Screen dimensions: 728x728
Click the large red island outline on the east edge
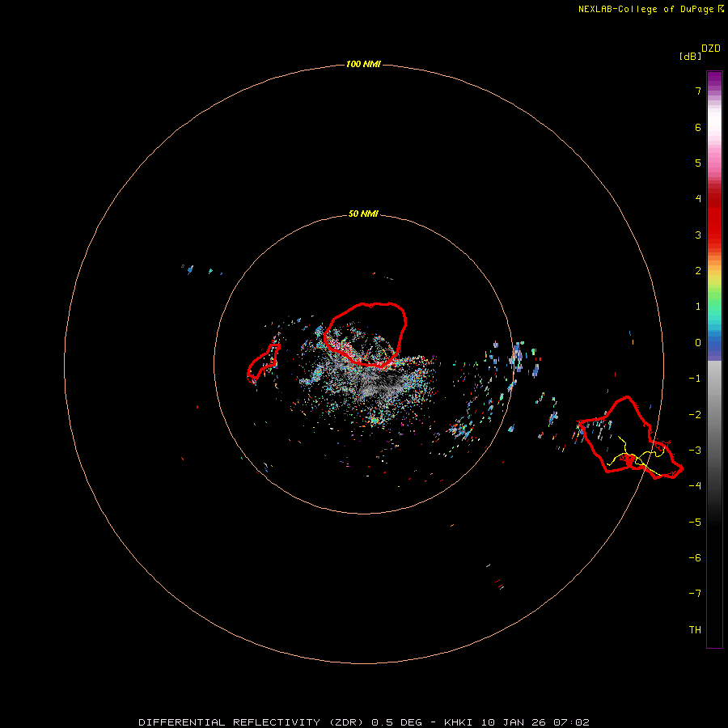click(x=630, y=437)
